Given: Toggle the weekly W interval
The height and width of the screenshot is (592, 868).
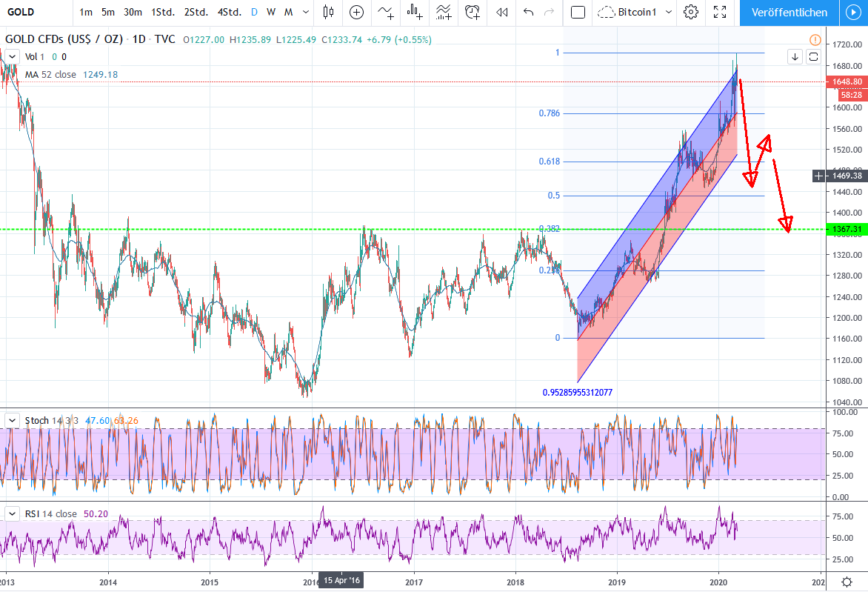Looking at the screenshot, I should (x=271, y=12).
